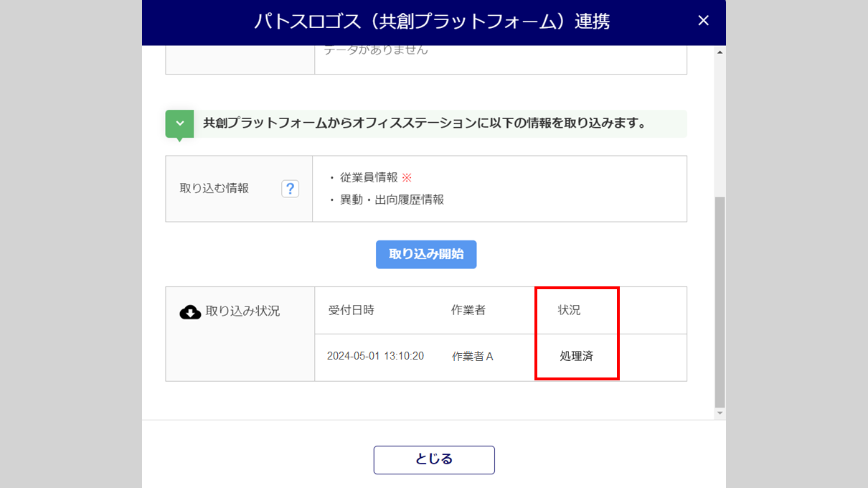Click the 取り込み開始 button

click(x=426, y=254)
